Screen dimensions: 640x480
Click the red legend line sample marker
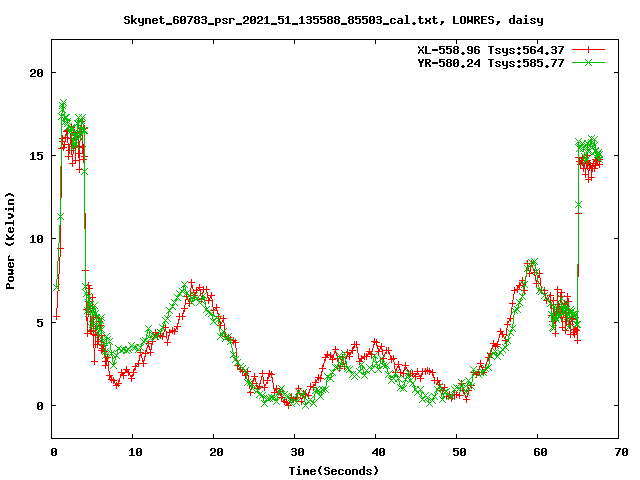click(588, 50)
